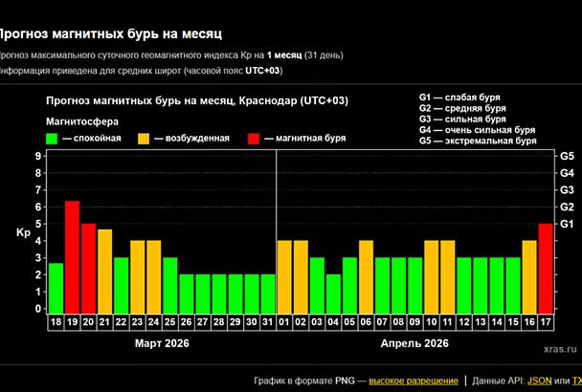The image size is (582, 392).
Task: Click the 'Март 2026' month label
Action: (x=161, y=342)
